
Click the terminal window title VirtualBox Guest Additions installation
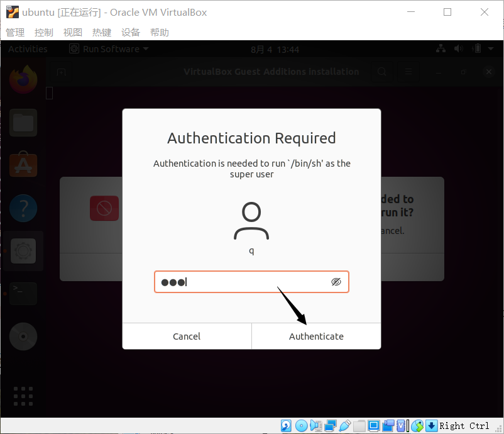[271, 72]
